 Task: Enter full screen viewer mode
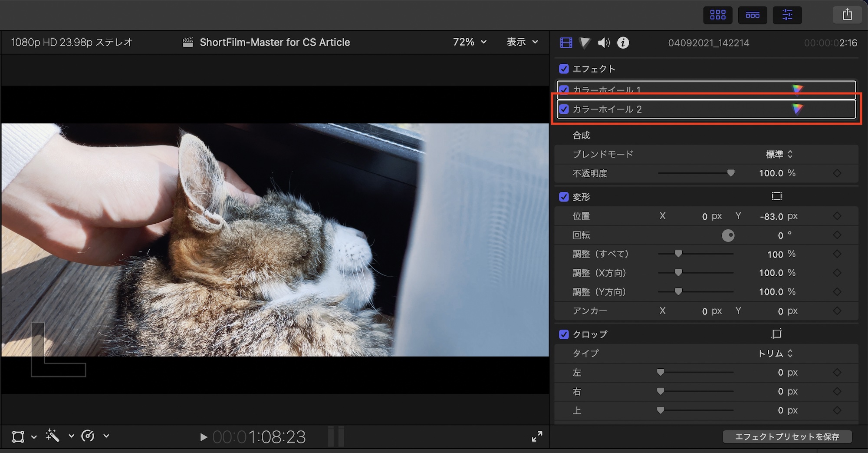(537, 436)
